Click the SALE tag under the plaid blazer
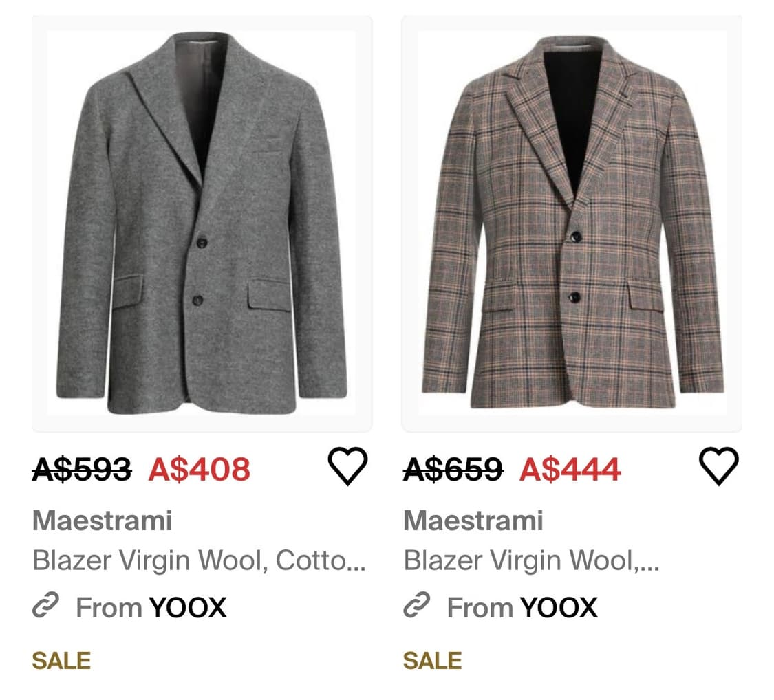This screenshot has height=700, width=774. click(x=432, y=661)
